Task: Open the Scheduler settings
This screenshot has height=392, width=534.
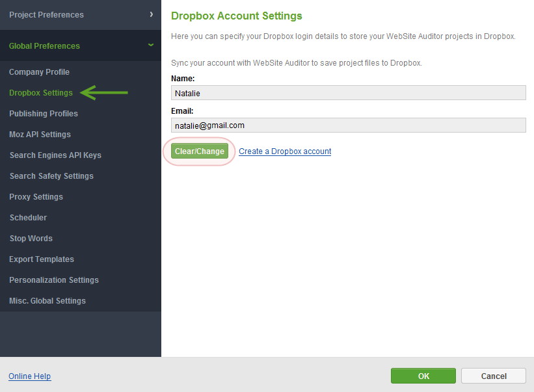Action: (x=28, y=217)
